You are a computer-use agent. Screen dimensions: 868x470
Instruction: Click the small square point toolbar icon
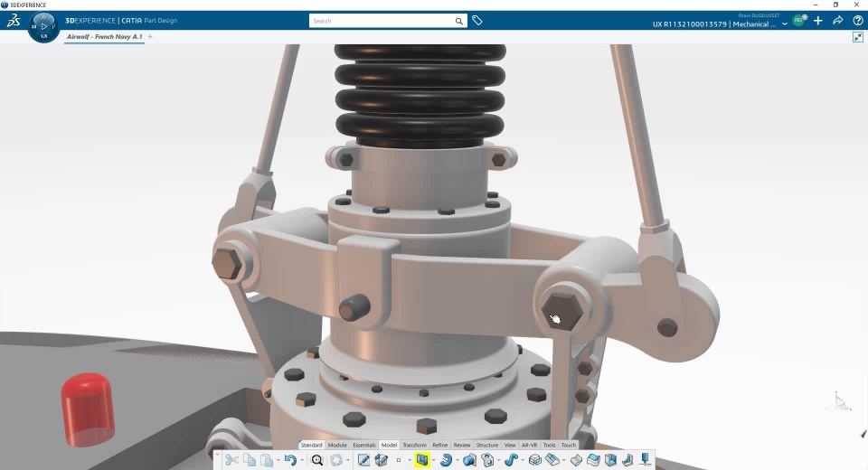pyautogui.click(x=399, y=460)
